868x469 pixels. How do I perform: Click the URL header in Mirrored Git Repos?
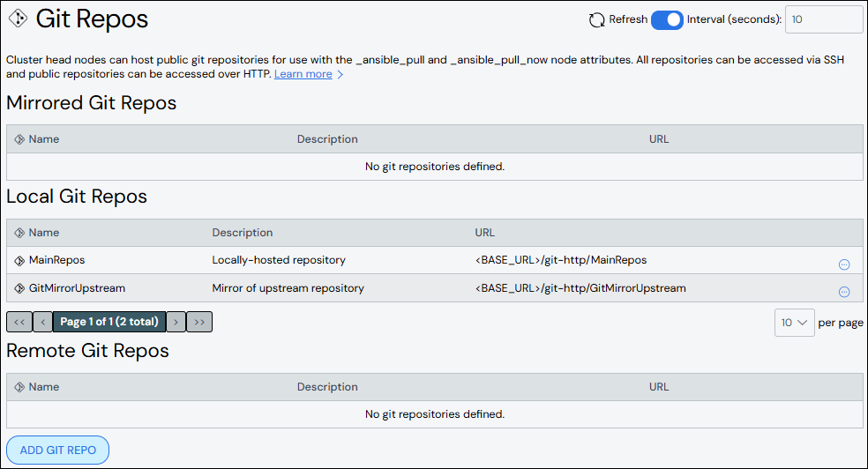coord(659,139)
